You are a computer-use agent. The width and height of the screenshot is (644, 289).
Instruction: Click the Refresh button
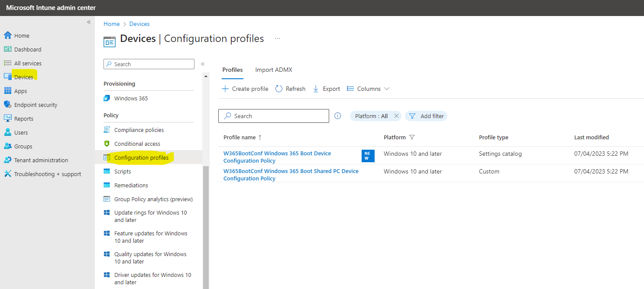291,89
